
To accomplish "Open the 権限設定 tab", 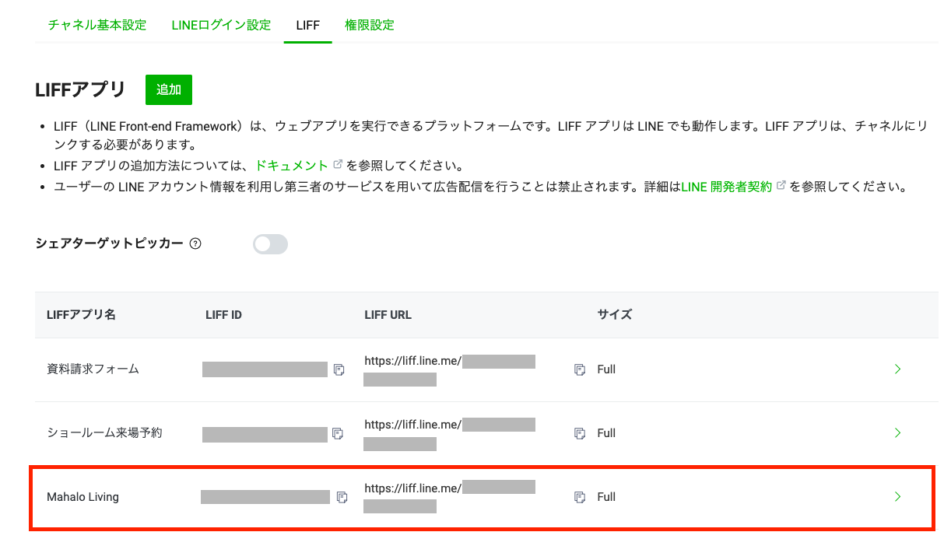I will [x=370, y=25].
